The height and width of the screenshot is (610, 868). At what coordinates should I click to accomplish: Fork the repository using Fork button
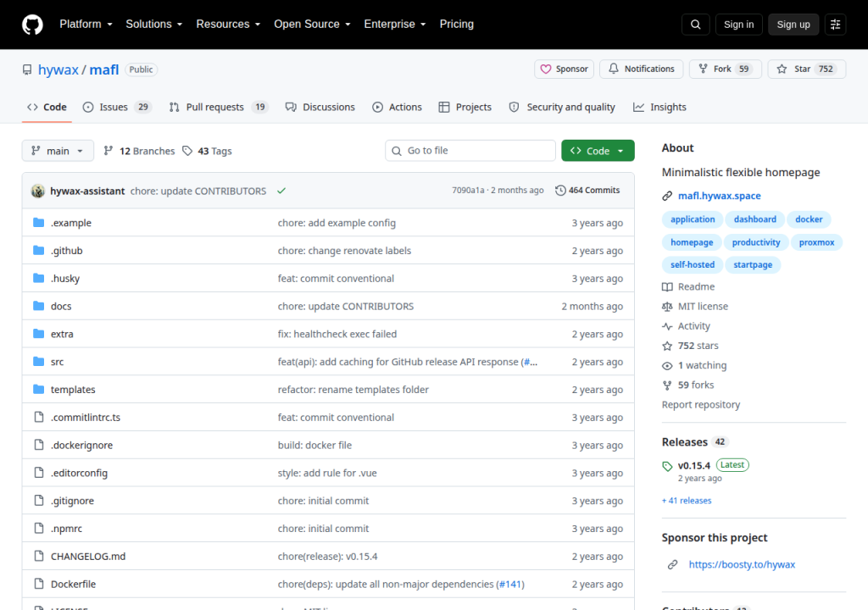point(726,69)
